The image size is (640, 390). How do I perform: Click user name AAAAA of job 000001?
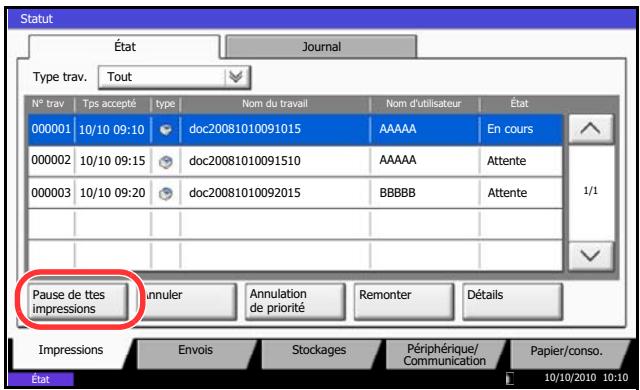click(398, 129)
